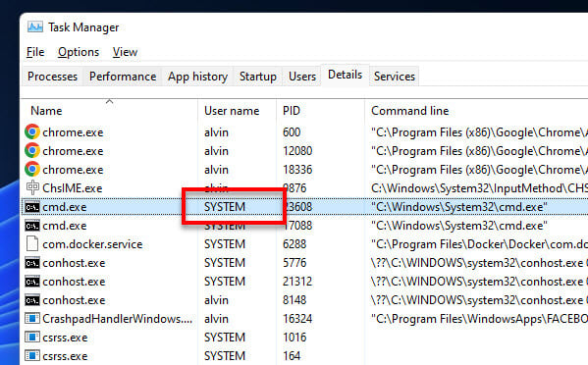
Task: Click csrss.exe icon with PID 164
Action: (x=32, y=355)
